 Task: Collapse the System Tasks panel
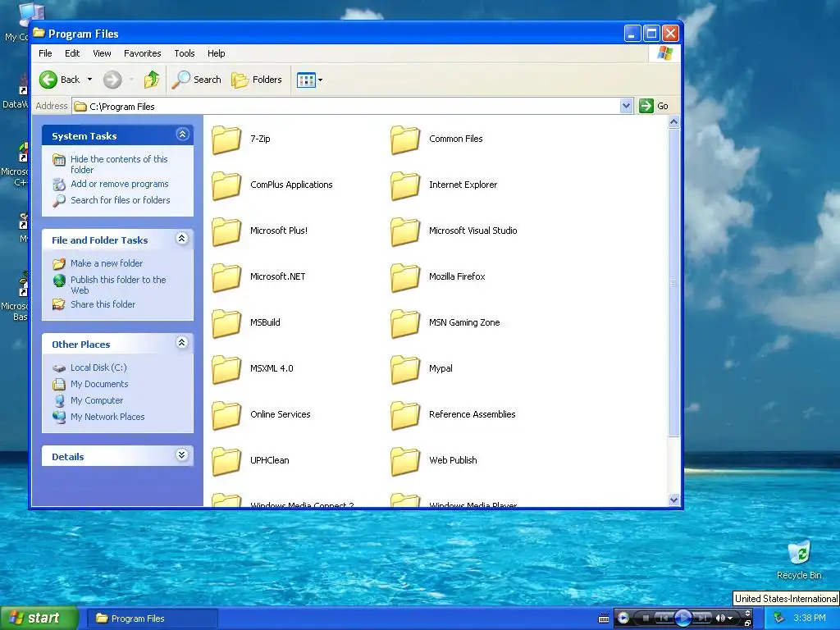[182, 135]
